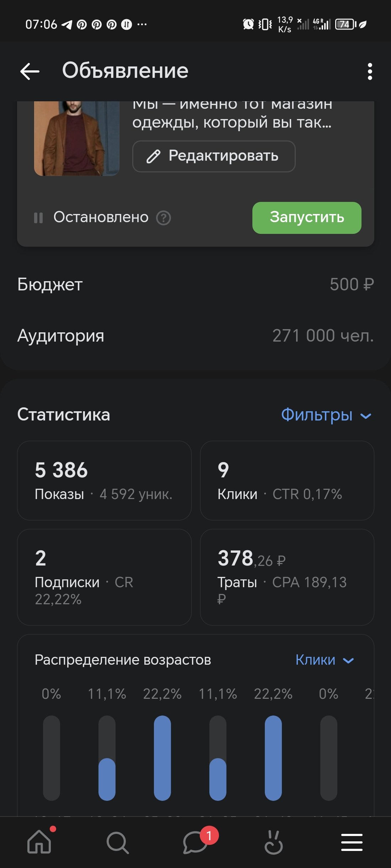The width and height of the screenshot is (391, 868).
Task: Open the Клики metric dropdown
Action: [x=324, y=660]
